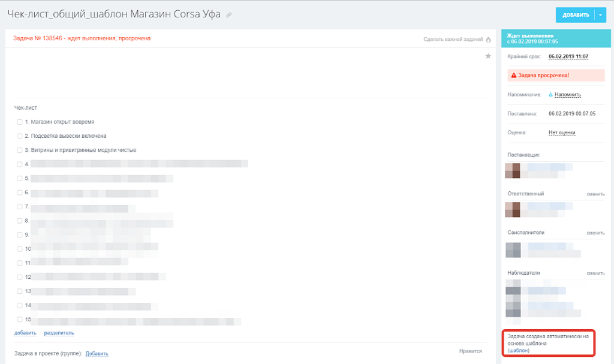Expand the dropdown arrow beside ДОБАВИТЬ

[600, 15]
